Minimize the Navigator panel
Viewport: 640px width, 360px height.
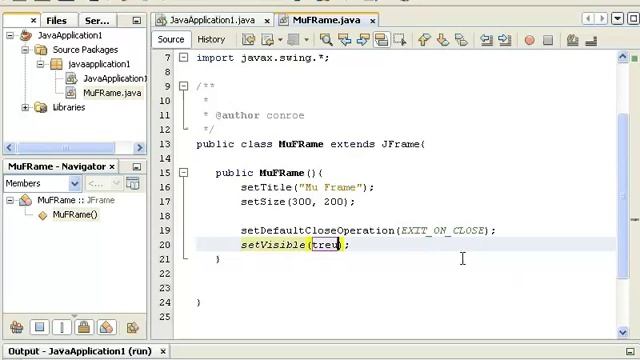tap(137, 167)
